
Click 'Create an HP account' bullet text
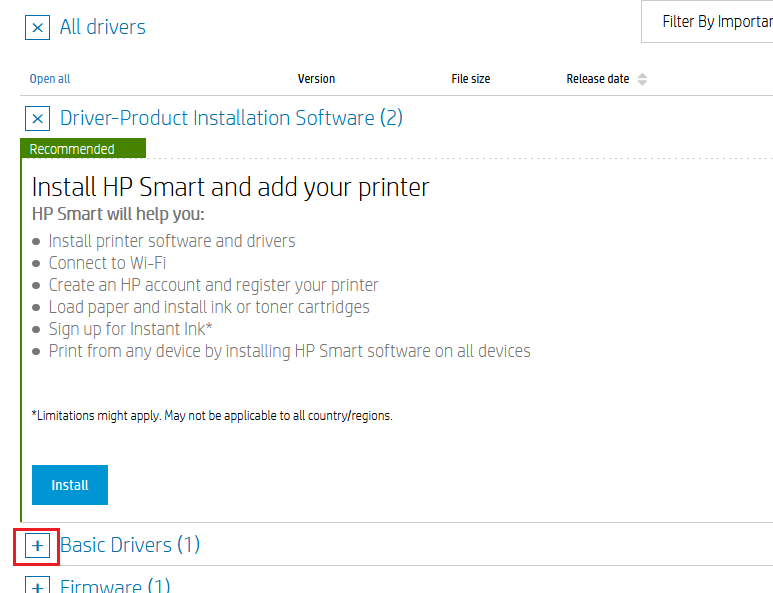[x=213, y=285]
